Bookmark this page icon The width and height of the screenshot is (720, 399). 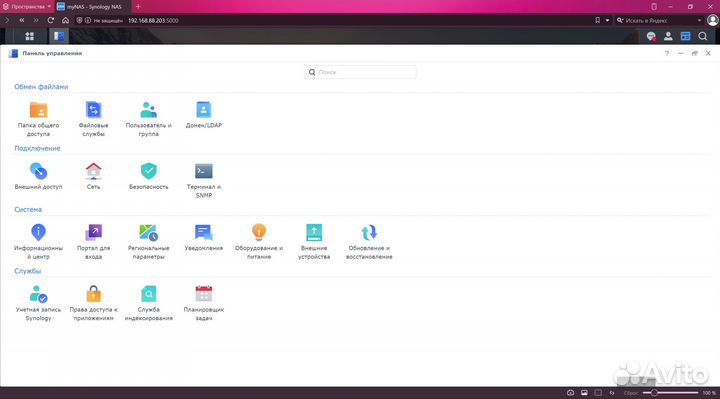(x=597, y=20)
